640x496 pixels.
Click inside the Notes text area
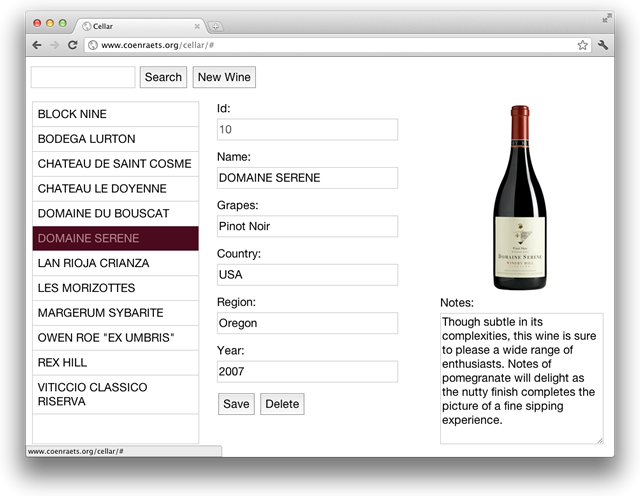pos(522,378)
